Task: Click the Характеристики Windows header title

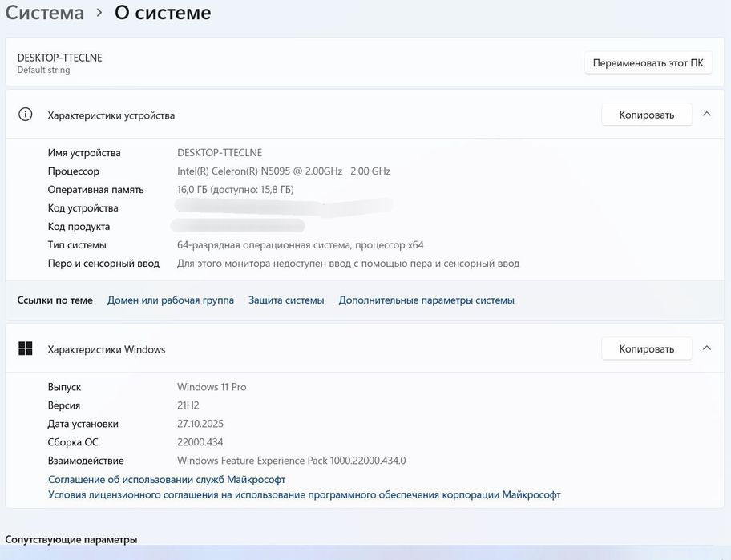Action: tap(107, 349)
